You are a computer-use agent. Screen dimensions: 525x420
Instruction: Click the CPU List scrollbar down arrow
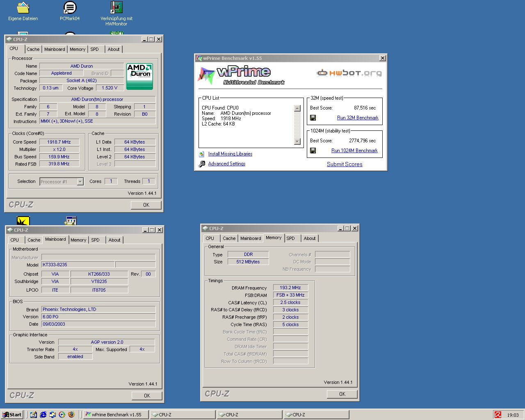(297, 142)
